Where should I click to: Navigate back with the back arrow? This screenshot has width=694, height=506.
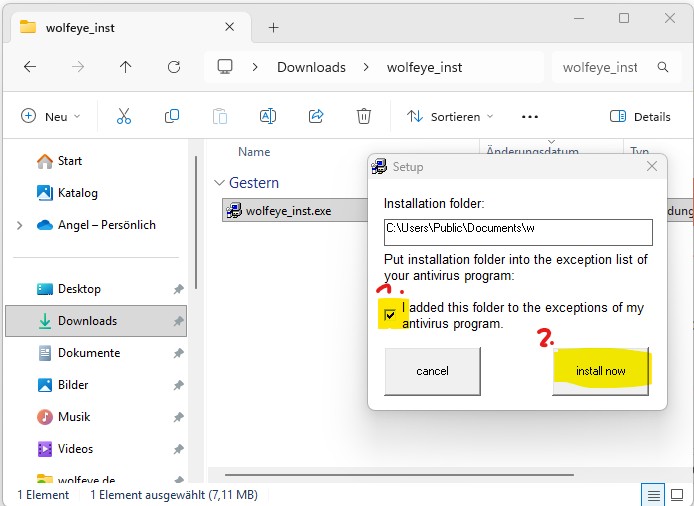coord(30,67)
